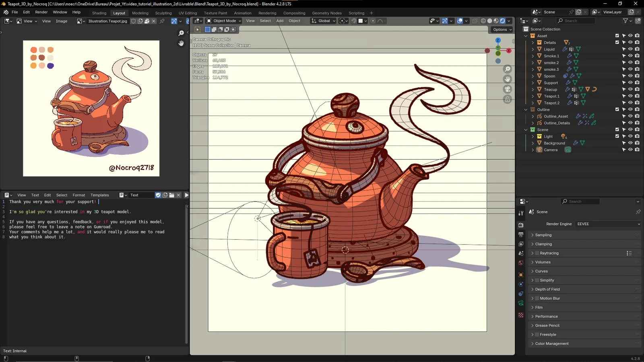Image resolution: width=644 pixels, height=362 pixels.
Task: Switch to Rendered viewport shading mode
Action: click(503, 21)
